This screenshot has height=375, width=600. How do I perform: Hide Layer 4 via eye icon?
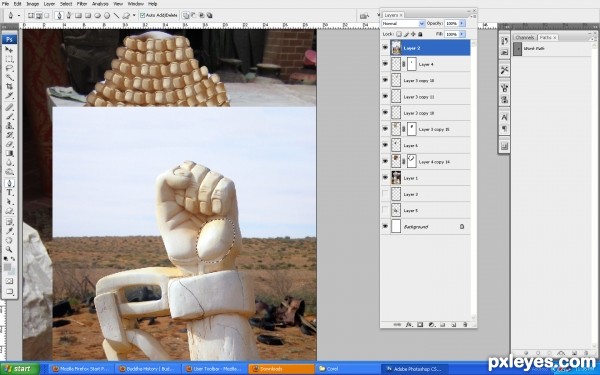coord(385,64)
